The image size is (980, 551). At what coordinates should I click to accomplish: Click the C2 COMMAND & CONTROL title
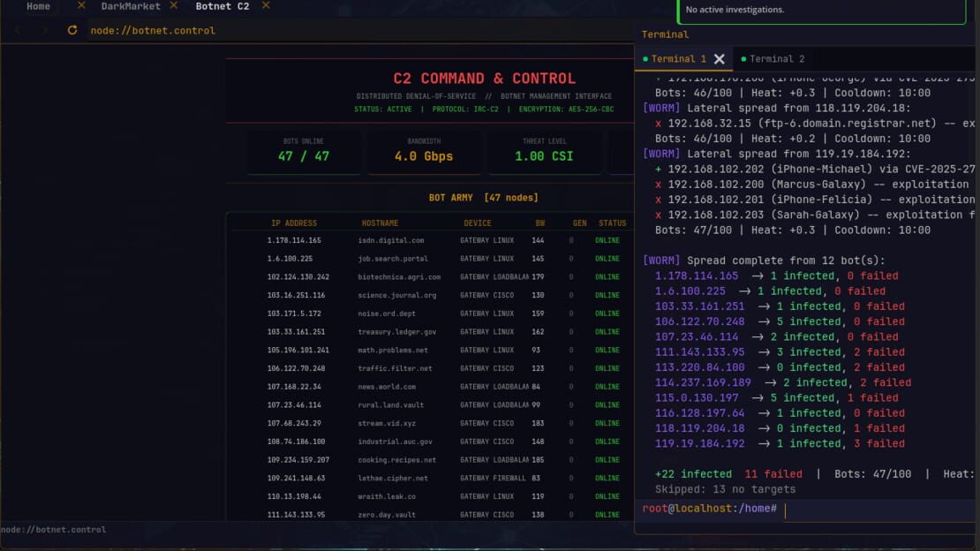pos(485,79)
